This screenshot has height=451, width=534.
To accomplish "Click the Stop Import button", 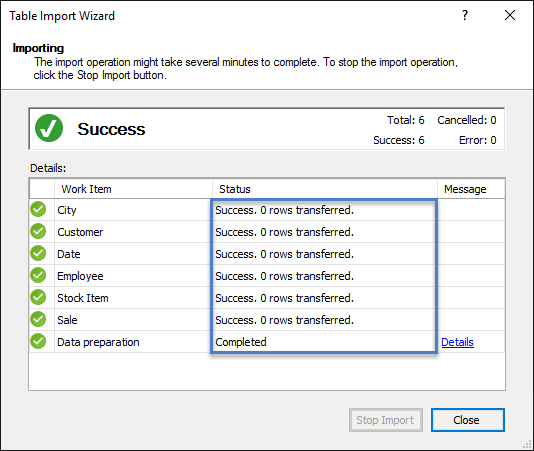I will (x=386, y=420).
